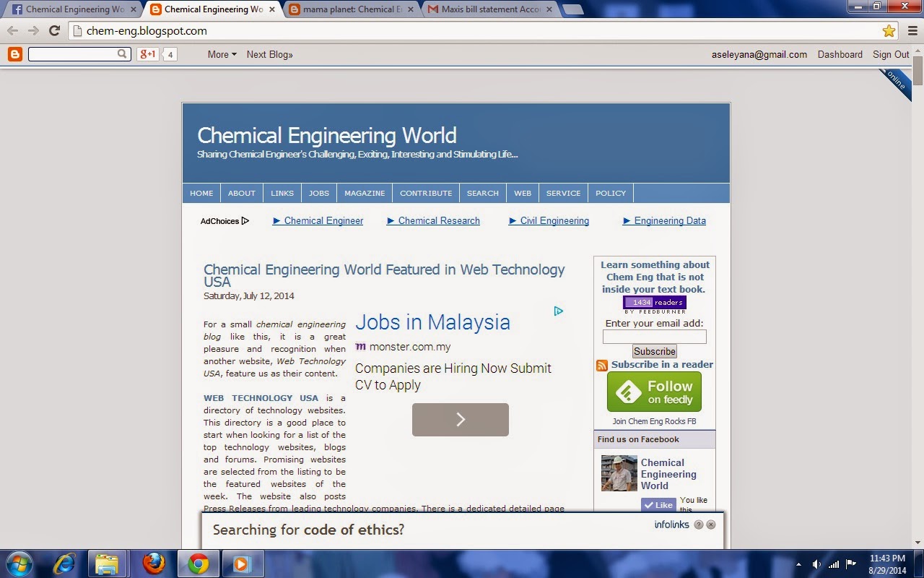The image size is (924, 578).
Task: Click the search magnifier in Blogger bar
Action: pos(122,54)
